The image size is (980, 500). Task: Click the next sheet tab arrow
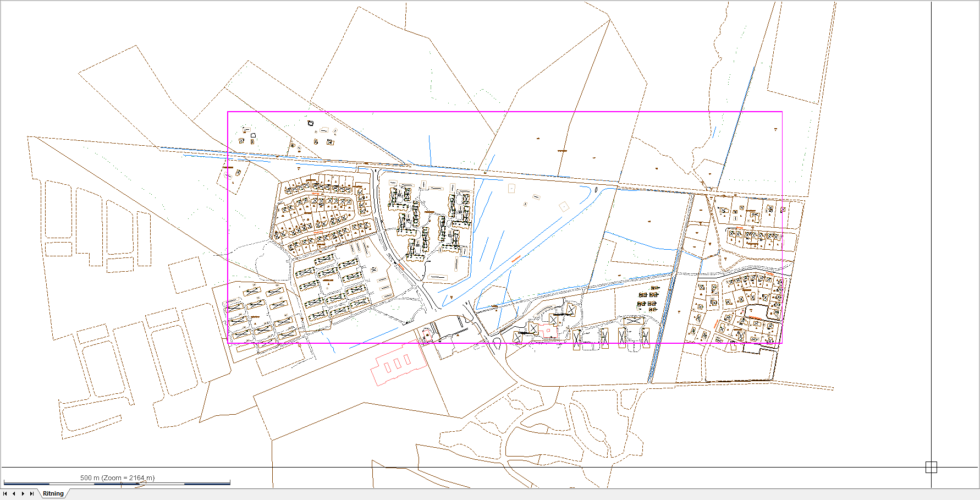pyautogui.click(x=23, y=493)
